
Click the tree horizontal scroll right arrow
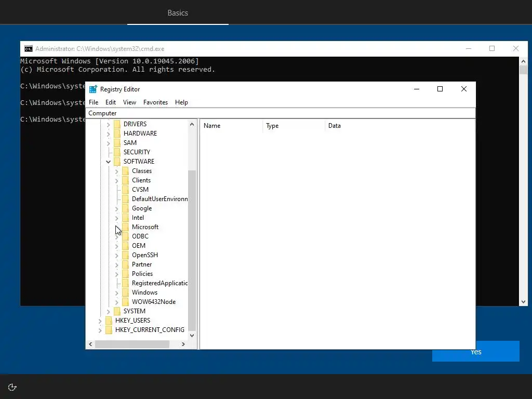183,344
